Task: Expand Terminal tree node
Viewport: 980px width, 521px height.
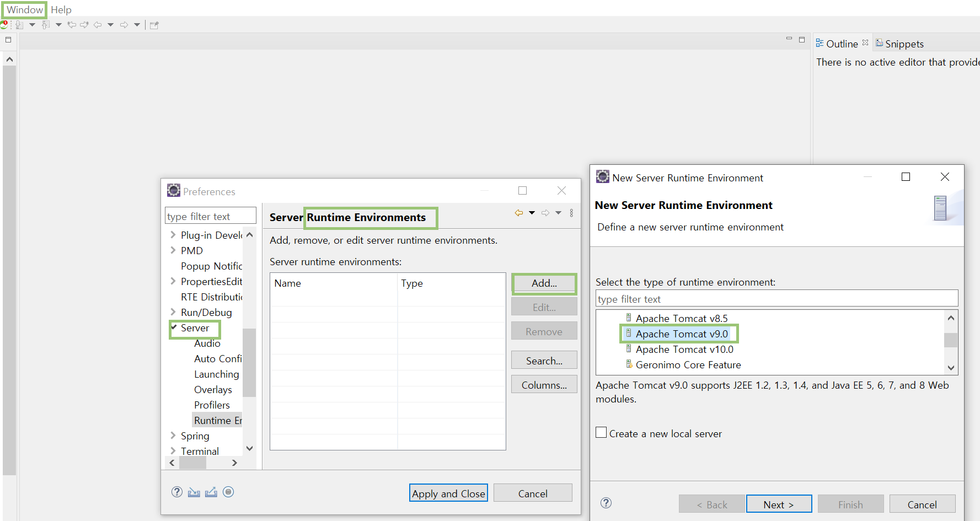Action: coord(173,451)
